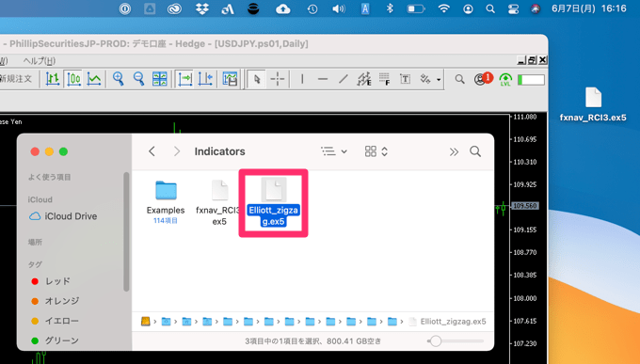Screen dimensions: 640x364
Task: Click the Finder search icon
Action: point(475,151)
